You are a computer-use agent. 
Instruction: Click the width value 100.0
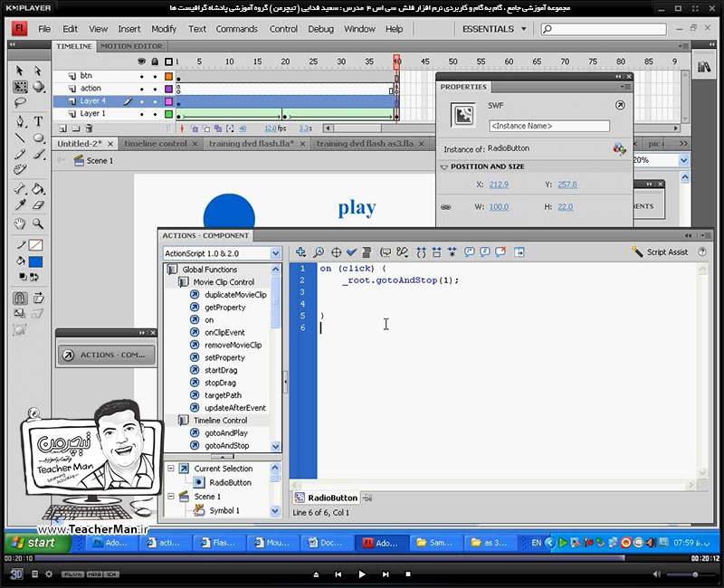(x=500, y=207)
